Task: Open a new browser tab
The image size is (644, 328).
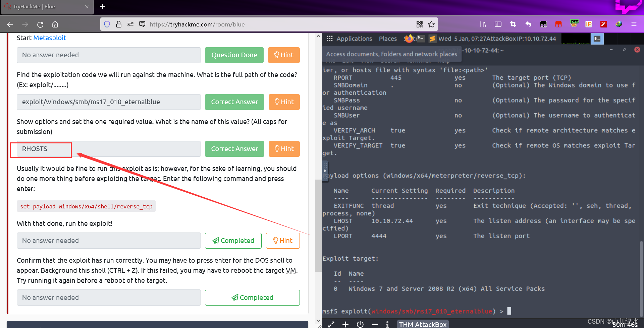Action: pyautogui.click(x=103, y=7)
